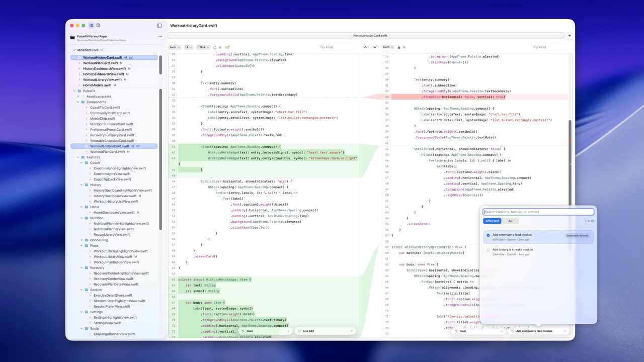
Task: Add a new tab with the plus button
Action: 570,36
